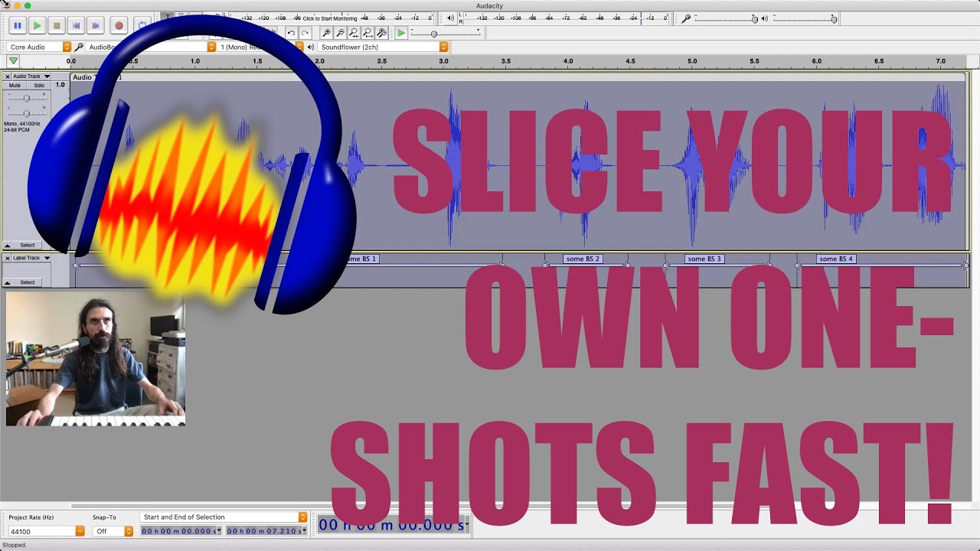This screenshot has width=980, height=551.
Task: Click the Fit Selection zoom icon
Action: click(x=354, y=33)
